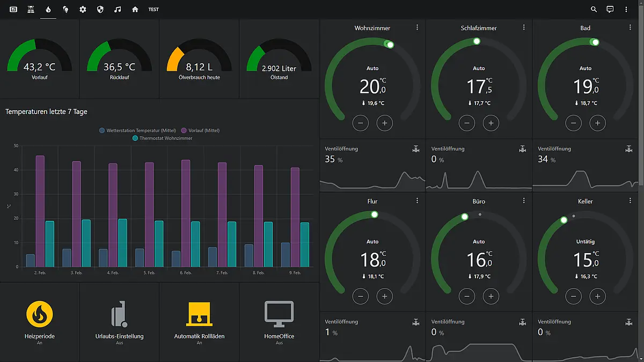This screenshot has width=644, height=362.
Task: Switch to the lightbulb lighting tab
Action: click(65, 9)
